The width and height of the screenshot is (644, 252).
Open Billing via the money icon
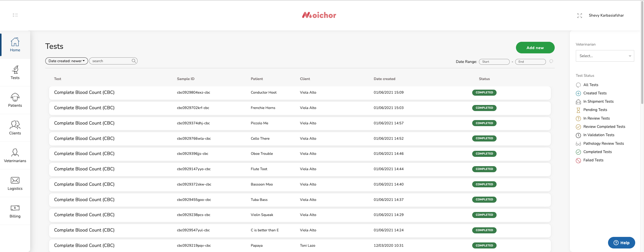click(x=15, y=208)
